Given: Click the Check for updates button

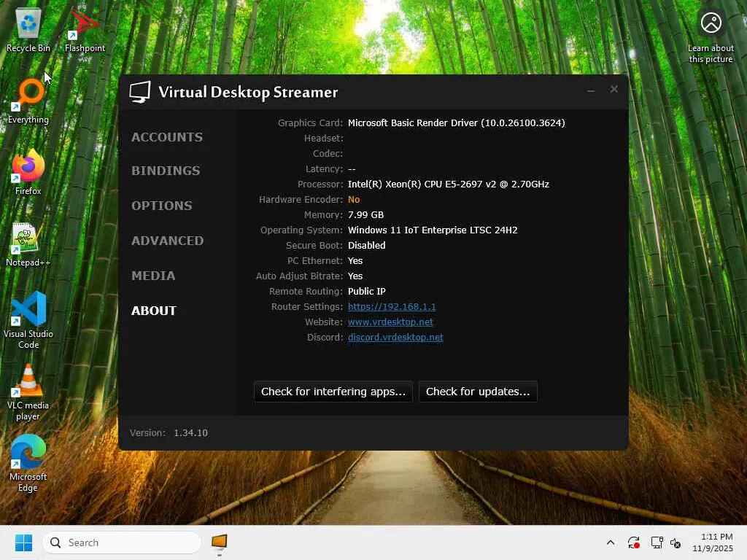Looking at the screenshot, I should [478, 392].
